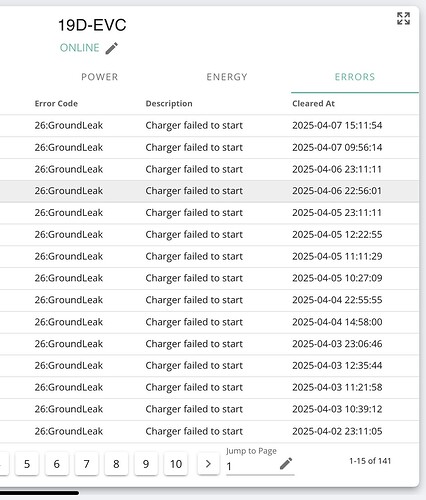Select the ERRORS tab
Image resolution: width=426 pixels, height=500 pixels.
(x=355, y=77)
